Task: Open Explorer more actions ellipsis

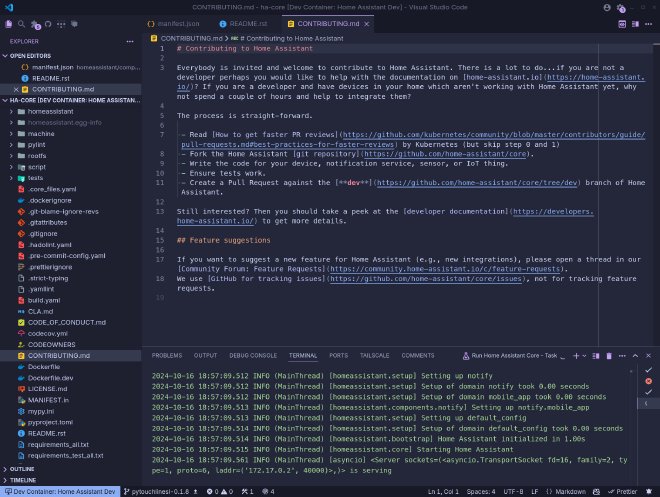Action: pyautogui.click(x=130, y=41)
